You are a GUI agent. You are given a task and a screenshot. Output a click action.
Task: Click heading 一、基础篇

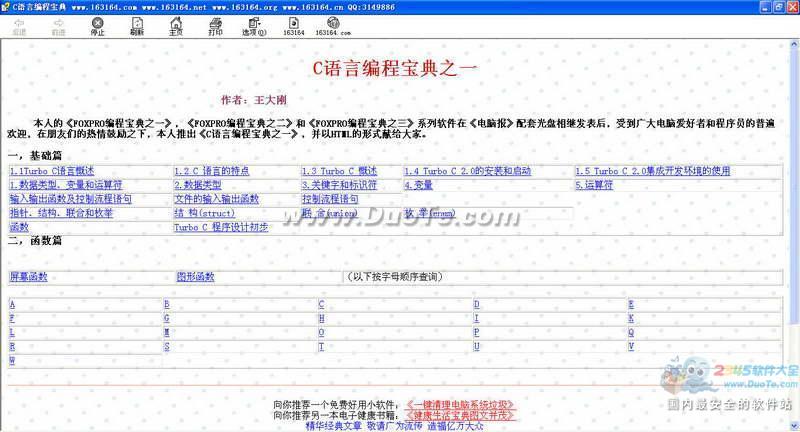click(x=35, y=156)
